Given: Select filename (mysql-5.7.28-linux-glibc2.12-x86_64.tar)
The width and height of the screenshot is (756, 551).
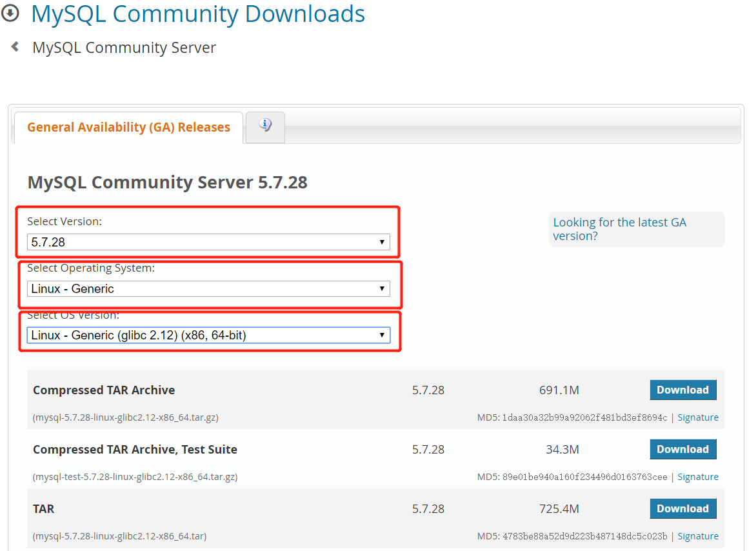Looking at the screenshot, I should coord(119,536).
